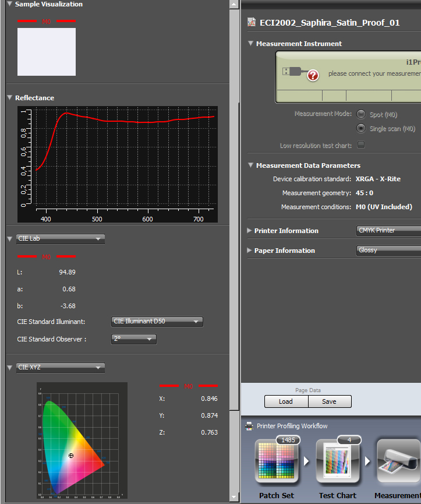Open the CIE Lab color space dropdown
Viewport: 421px width, 504px height.
[61, 239]
